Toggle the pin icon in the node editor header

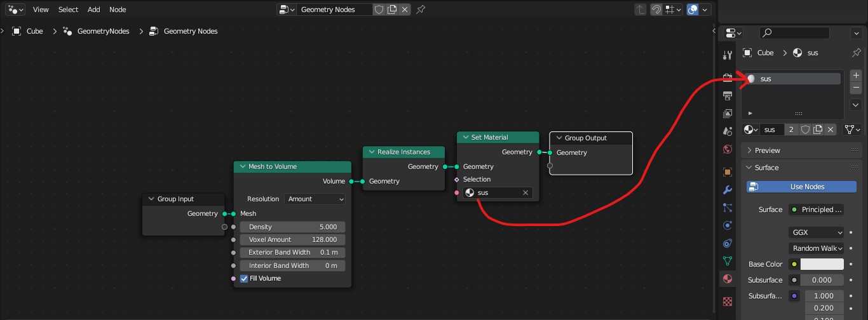point(421,10)
